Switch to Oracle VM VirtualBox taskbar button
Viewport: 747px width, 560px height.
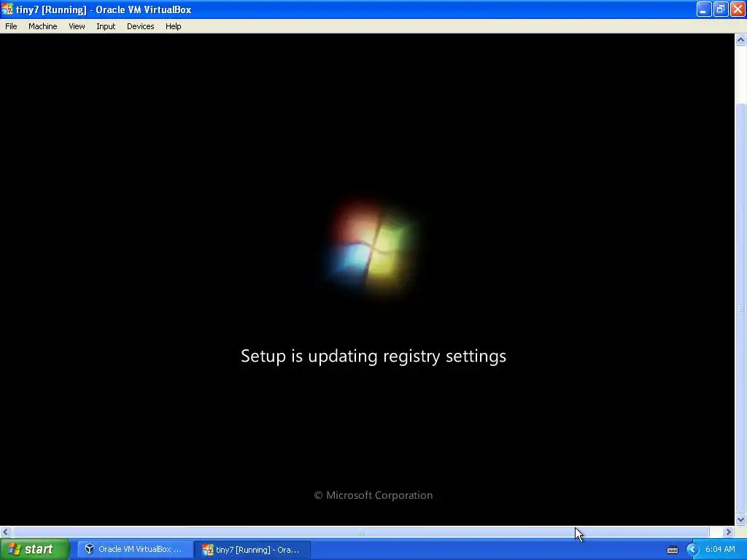tap(135, 550)
